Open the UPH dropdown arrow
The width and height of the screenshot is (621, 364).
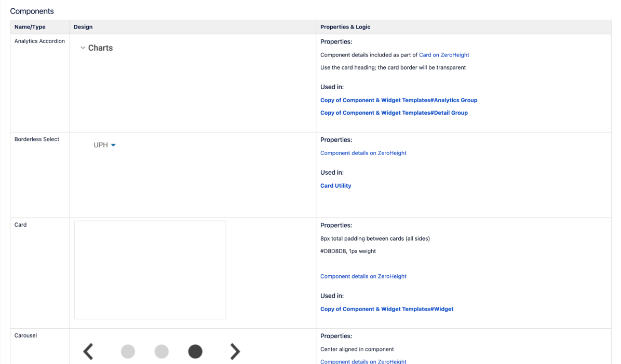pyautogui.click(x=113, y=145)
